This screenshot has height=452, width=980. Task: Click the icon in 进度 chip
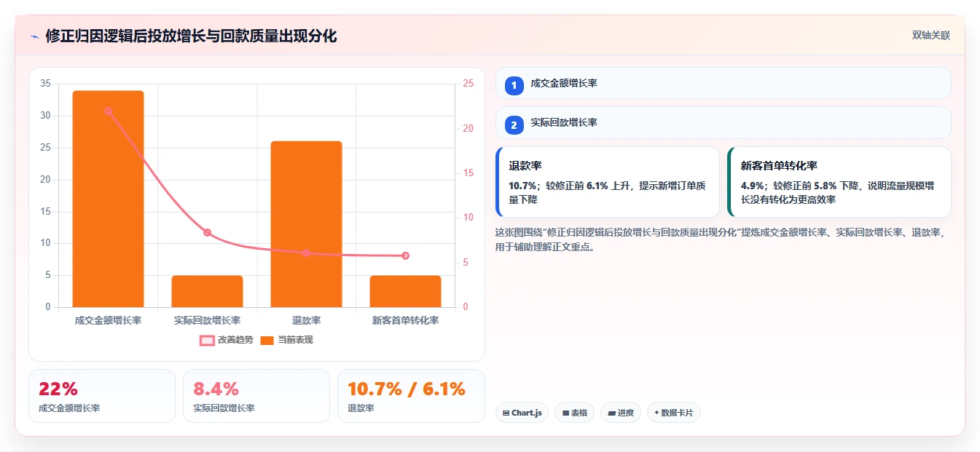tap(611, 413)
